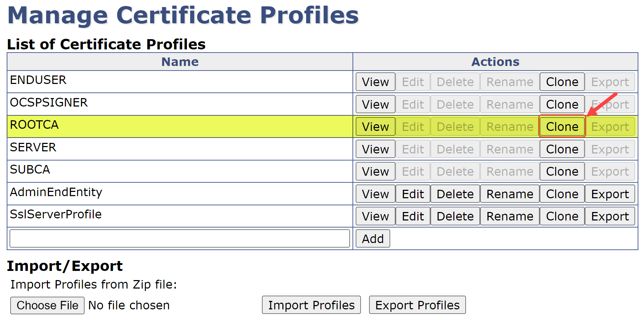Export the SslServerProfile profile
Screen dimensions: 644x327
609,216
